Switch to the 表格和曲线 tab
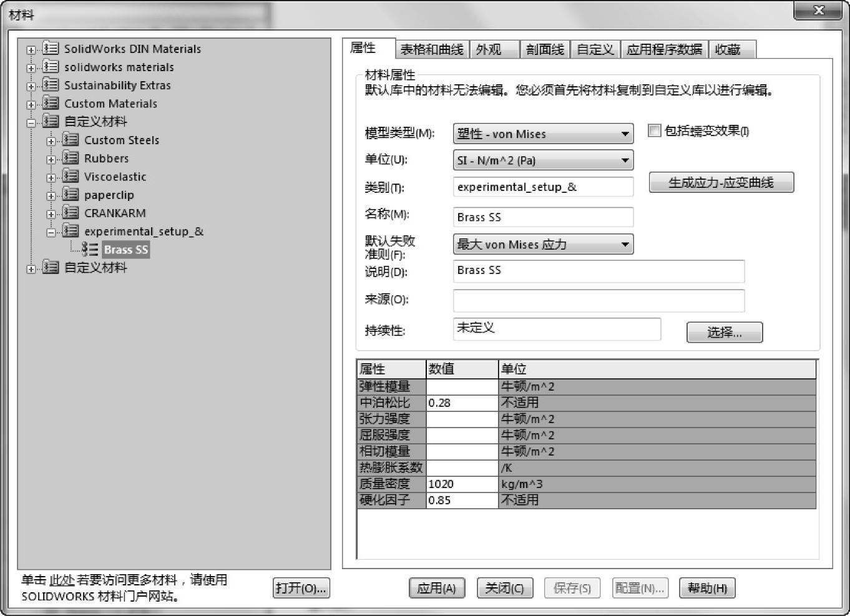 pos(432,49)
